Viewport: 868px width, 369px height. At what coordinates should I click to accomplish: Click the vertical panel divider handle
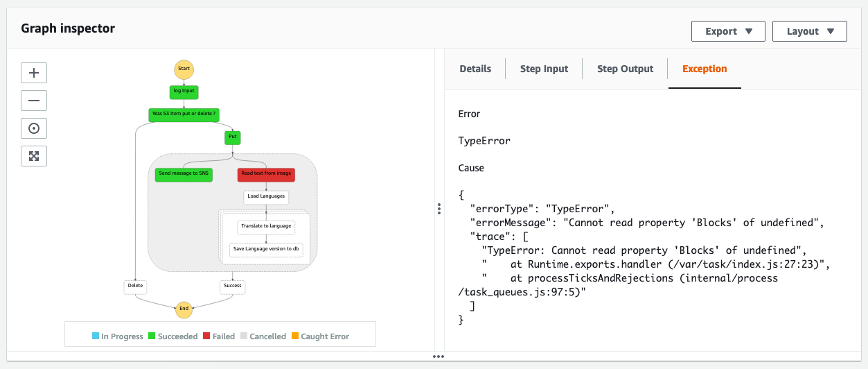point(439,209)
